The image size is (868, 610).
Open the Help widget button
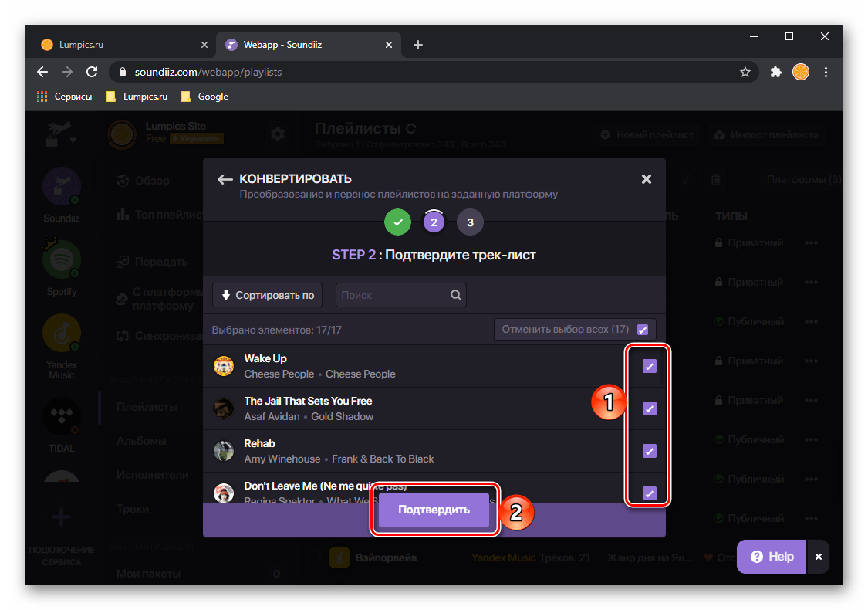pyautogui.click(x=772, y=557)
